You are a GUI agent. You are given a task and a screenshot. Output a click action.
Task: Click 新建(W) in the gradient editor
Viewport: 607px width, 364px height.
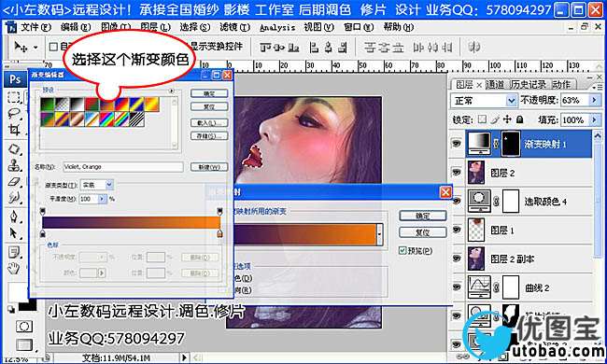209,167
